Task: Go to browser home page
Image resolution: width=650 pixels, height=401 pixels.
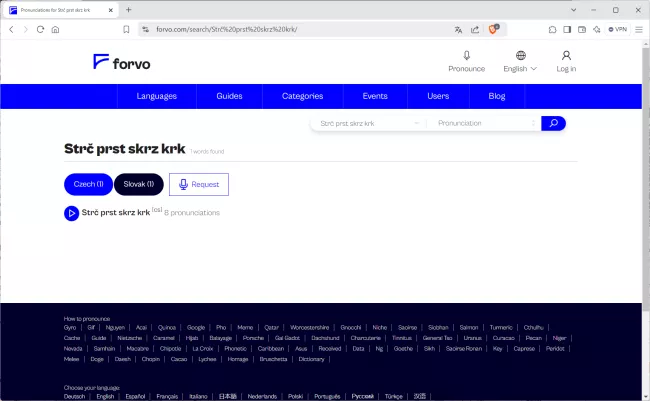Action: click(x=55, y=29)
